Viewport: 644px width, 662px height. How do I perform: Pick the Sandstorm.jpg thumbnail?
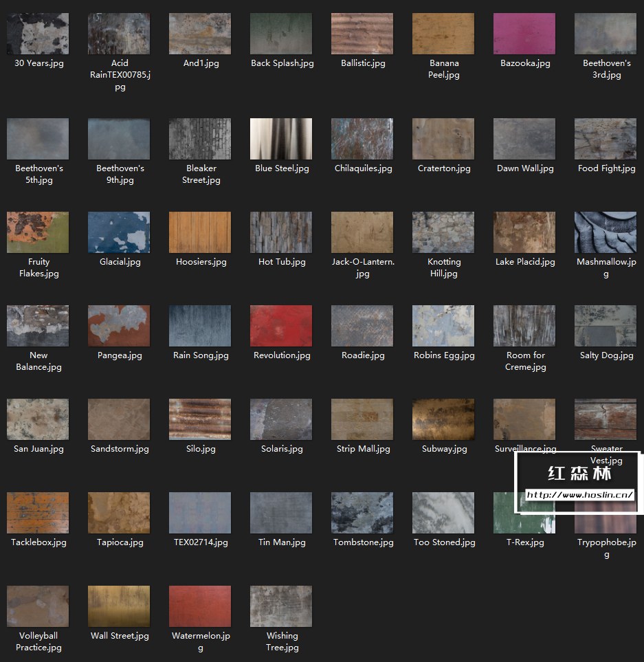point(119,419)
